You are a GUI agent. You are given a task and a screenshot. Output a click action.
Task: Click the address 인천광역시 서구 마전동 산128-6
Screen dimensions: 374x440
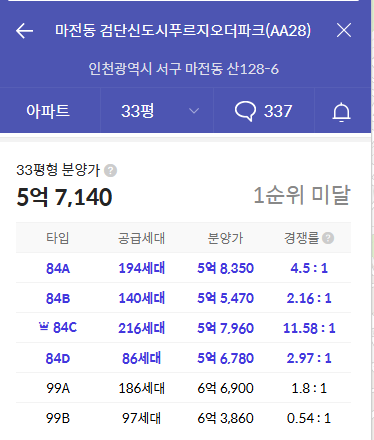pyautogui.click(x=183, y=69)
